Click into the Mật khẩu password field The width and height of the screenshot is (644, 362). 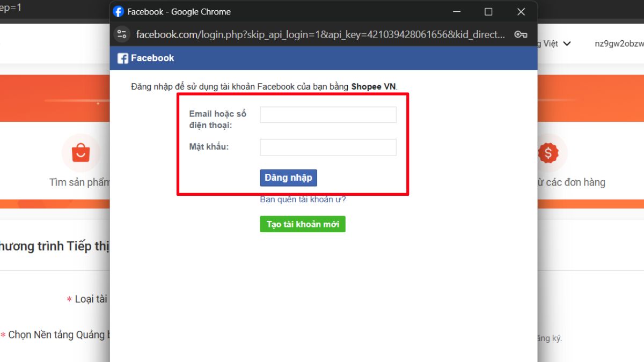[328, 147]
